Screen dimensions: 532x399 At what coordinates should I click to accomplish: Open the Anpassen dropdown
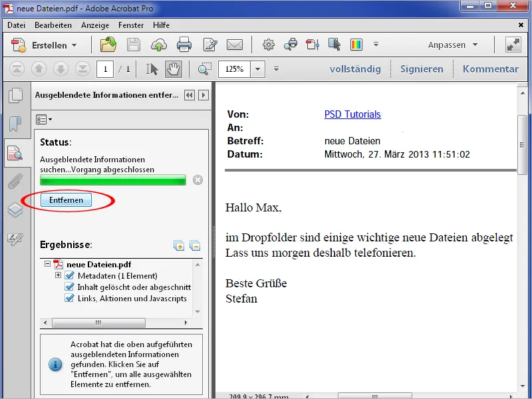pos(453,45)
